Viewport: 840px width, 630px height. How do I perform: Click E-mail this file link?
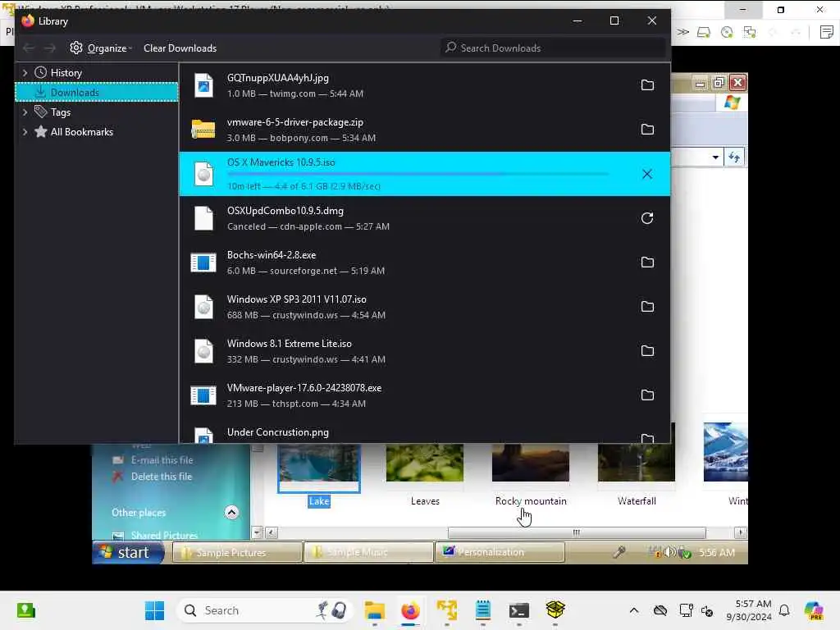(x=162, y=460)
